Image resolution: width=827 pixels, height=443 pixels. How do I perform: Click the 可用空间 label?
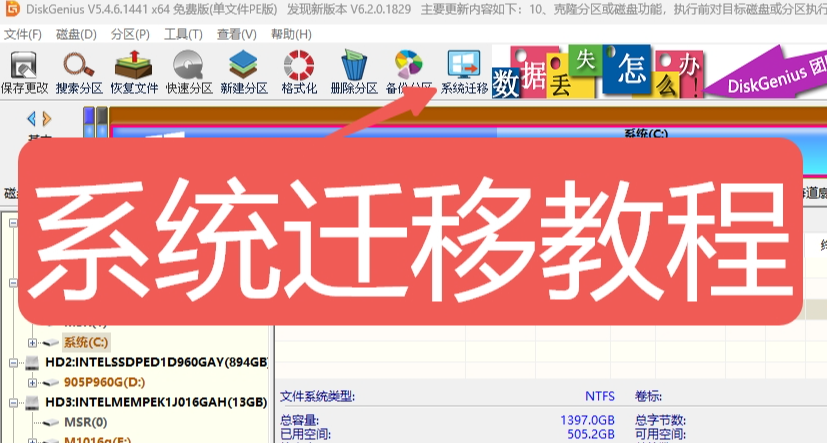click(660, 434)
